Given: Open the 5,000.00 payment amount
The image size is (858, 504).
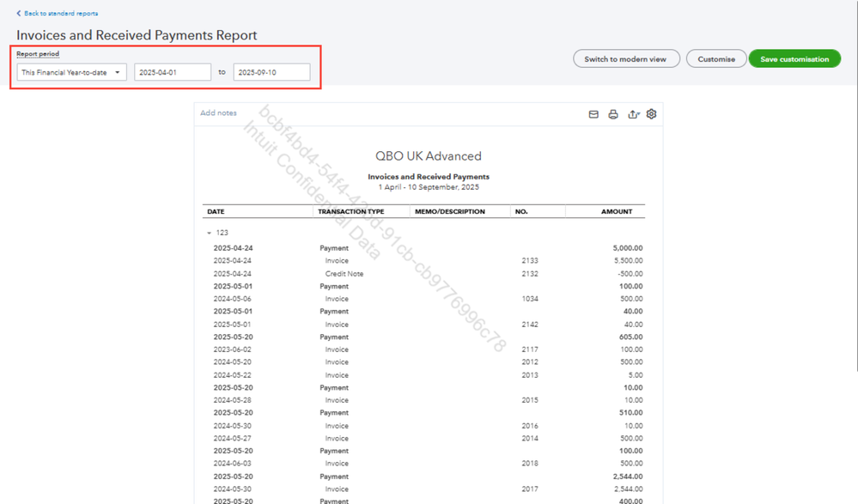Looking at the screenshot, I should [628, 248].
